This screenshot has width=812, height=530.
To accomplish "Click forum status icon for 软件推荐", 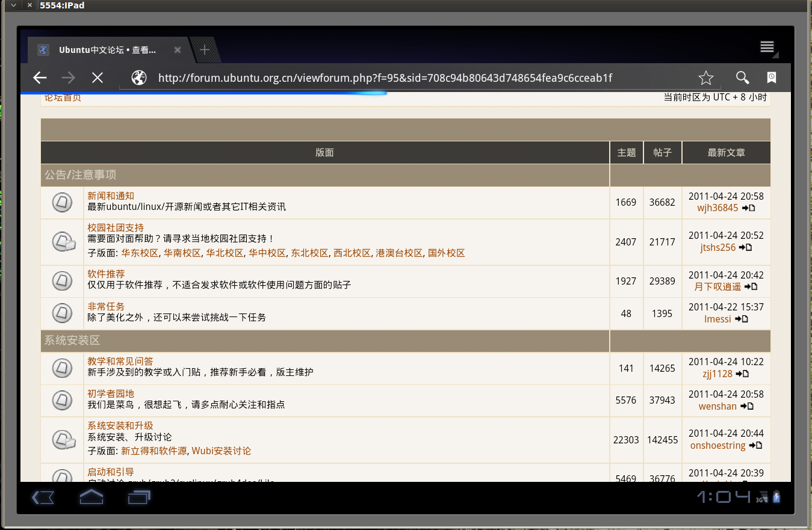I will [x=62, y=281].
